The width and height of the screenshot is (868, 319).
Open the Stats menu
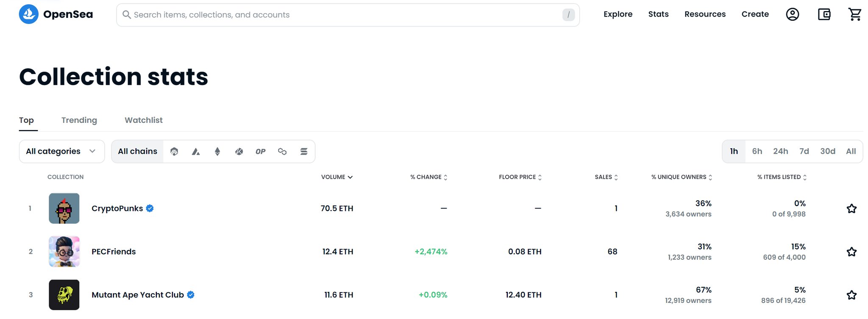tap(658, 14)
